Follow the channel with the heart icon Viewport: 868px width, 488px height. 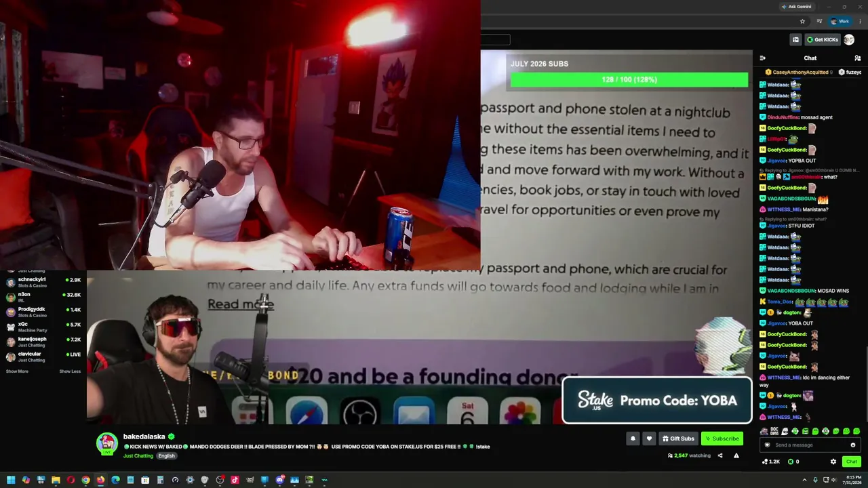[x=649, y=439]
